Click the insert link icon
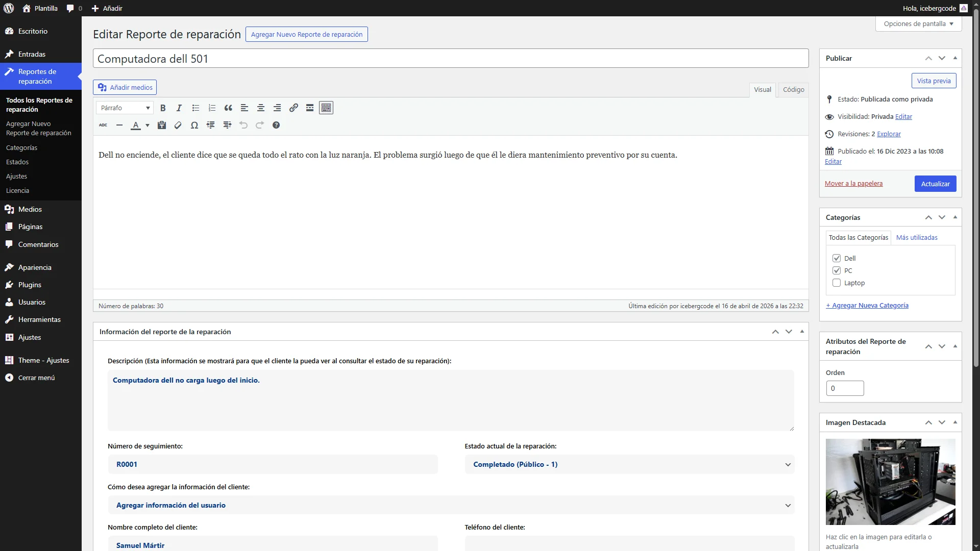 293,108
